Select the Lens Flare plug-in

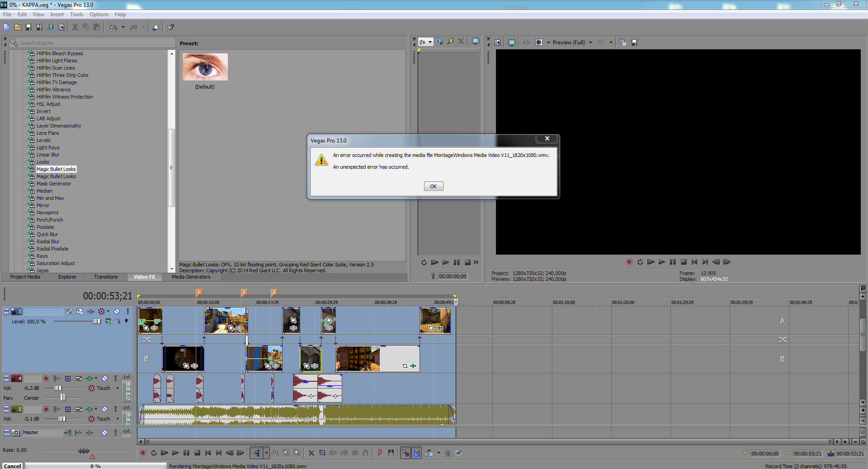tap(47, 133)
